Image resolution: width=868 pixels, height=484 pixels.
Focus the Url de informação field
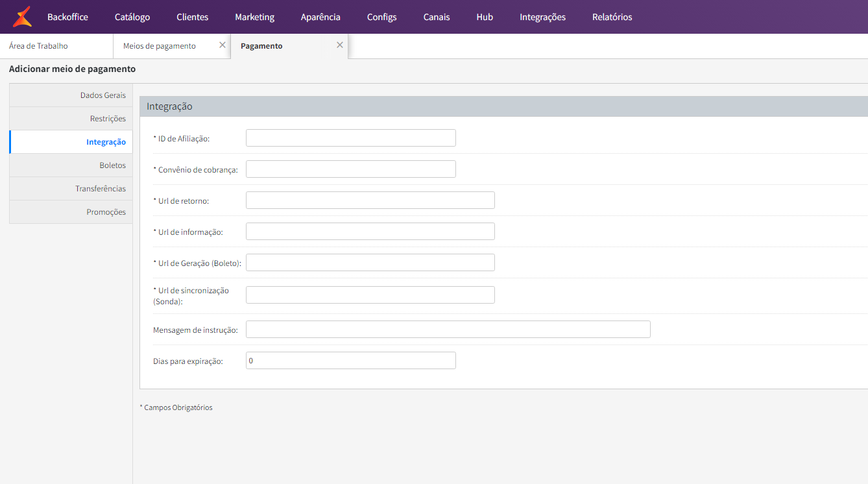[x=370, y=232]
